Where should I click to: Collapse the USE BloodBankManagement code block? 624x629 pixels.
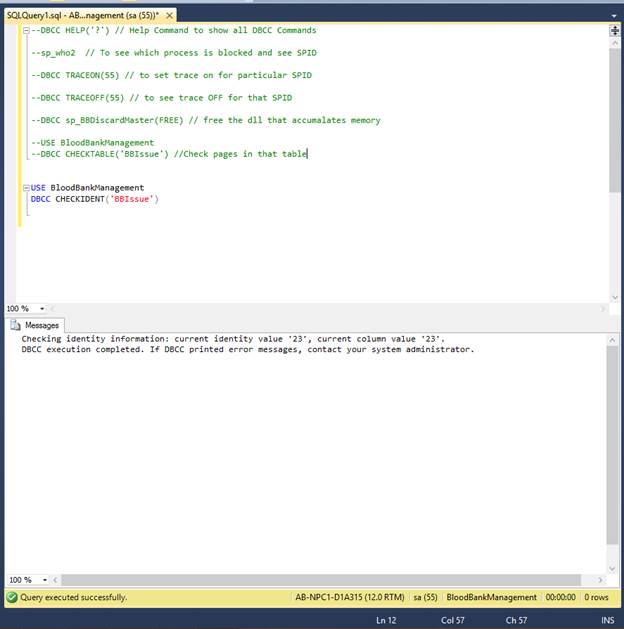26,188
